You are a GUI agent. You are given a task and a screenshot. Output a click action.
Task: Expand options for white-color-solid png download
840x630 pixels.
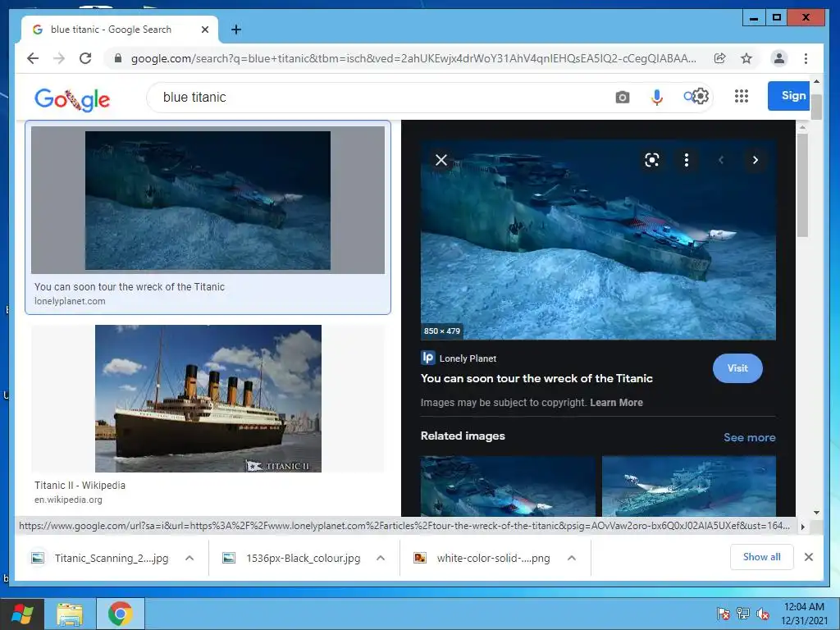pos(572,558)
